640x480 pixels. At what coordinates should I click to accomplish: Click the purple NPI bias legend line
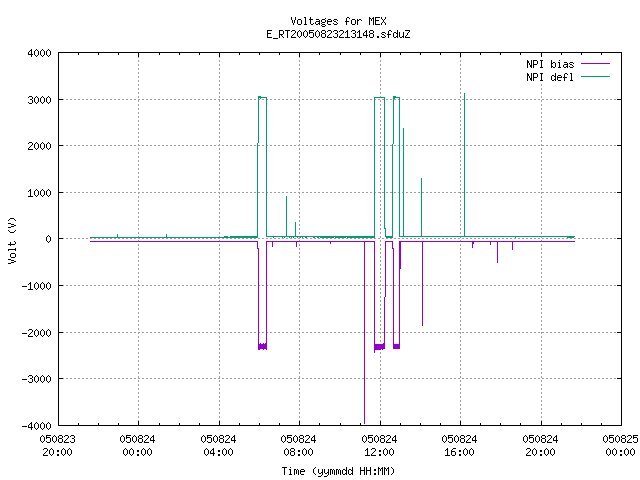(595, 64)
